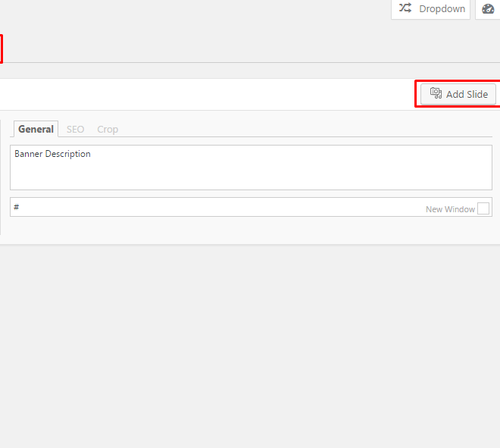Click the New Window label
The height and width of the screenshot is (448, 500).
pos(450,209)
